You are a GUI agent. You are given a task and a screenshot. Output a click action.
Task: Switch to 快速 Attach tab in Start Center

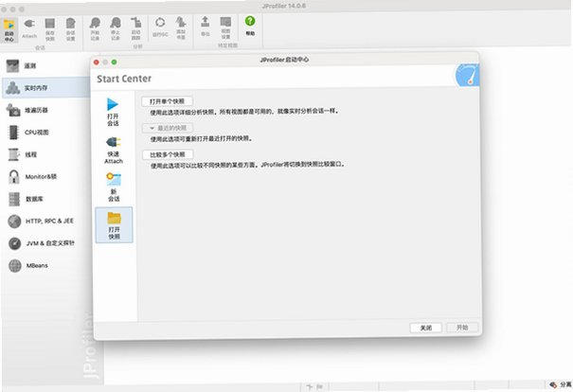point(114,150)
